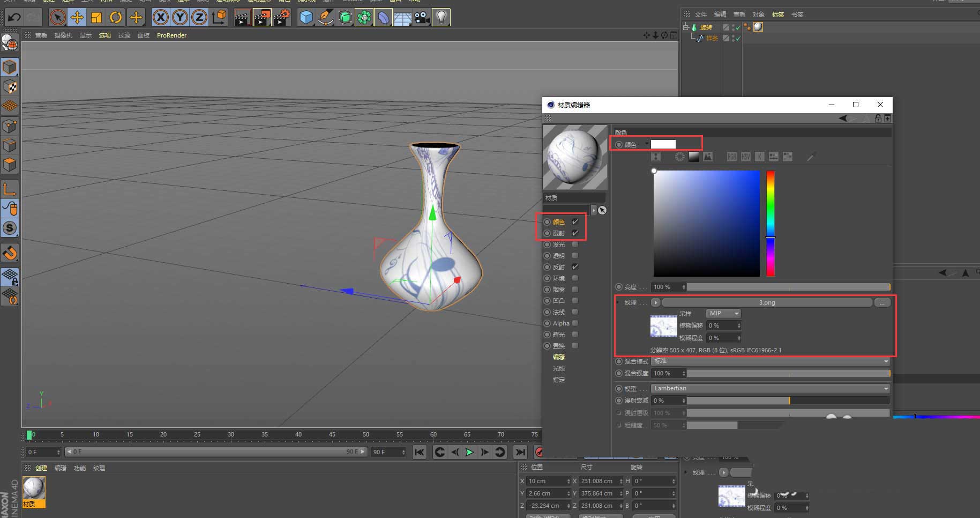Click the light bulb icon in toolbar
The width and height of the screenshot is (980, 518).
[441, 18]
